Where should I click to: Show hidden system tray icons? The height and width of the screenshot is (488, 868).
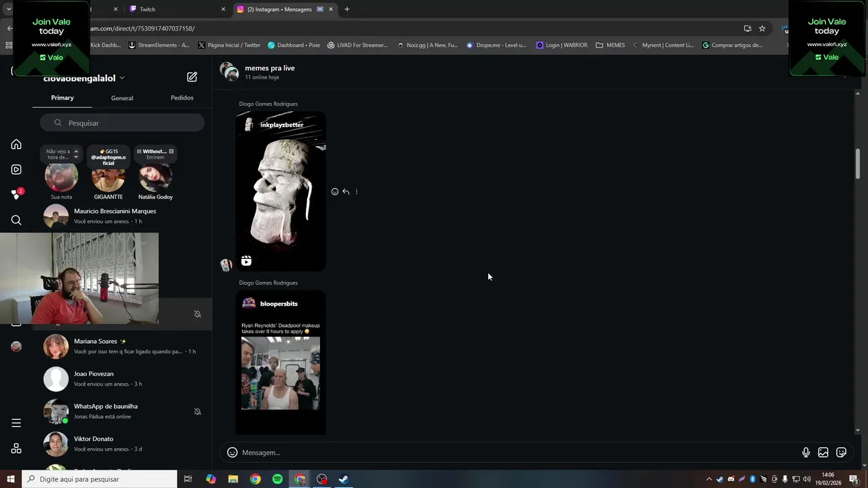709,479
